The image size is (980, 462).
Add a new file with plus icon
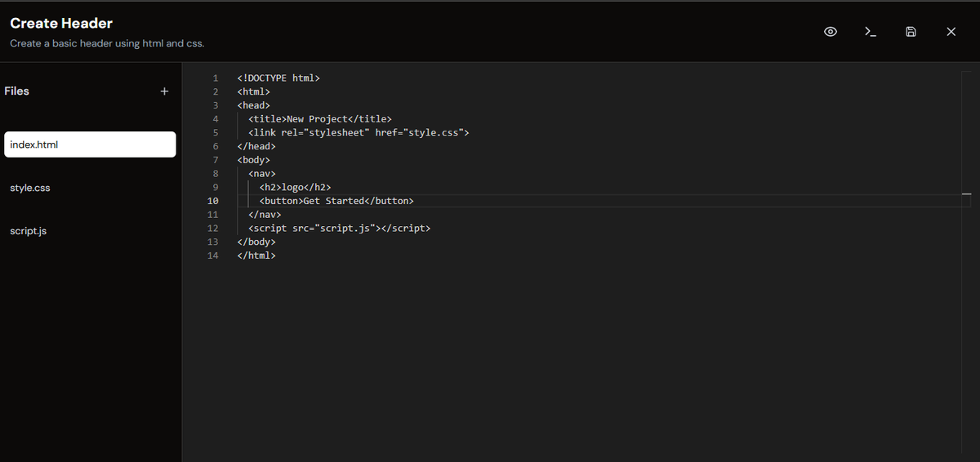[164, 91]
